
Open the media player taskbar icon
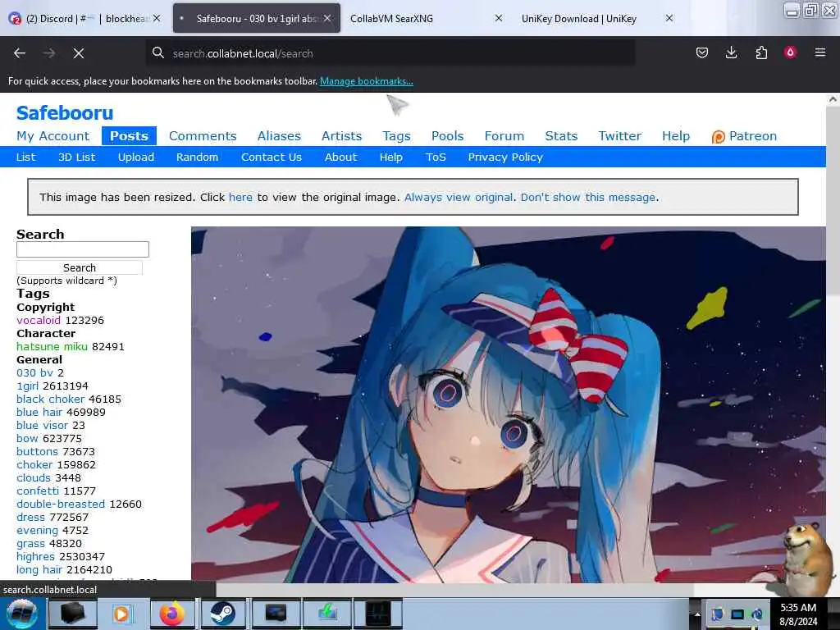(x=122, y=614)
